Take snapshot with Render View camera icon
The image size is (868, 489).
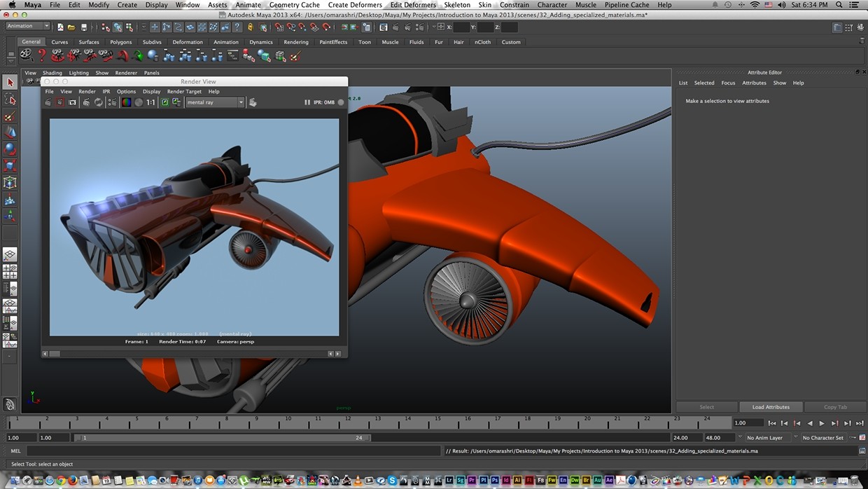(x=72, y=102)
